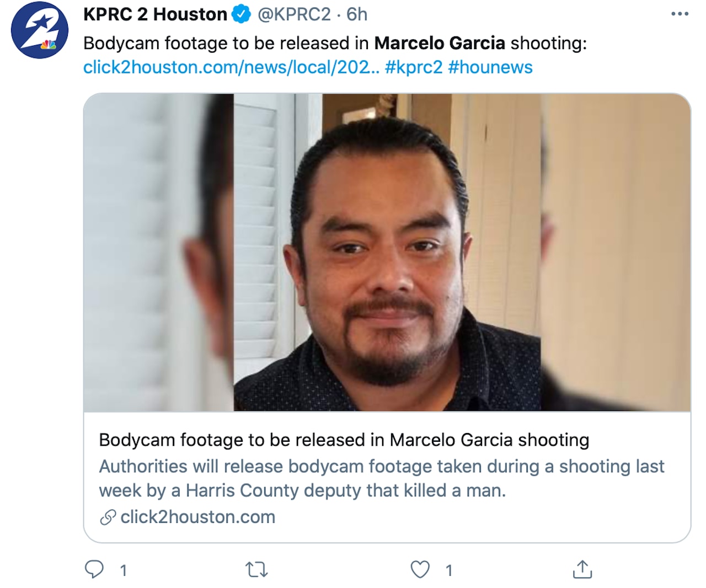This screenshot has width=706, height=588.
Task: Open the KPRC 2 profile avatar
Action: tap(39, 30)
